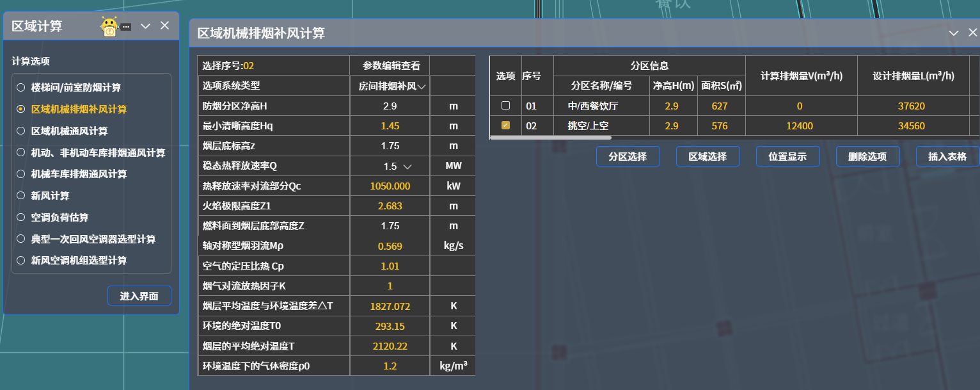980x390 pixels.
Task: Tick the checkbox for row 01 中/西餐饮厅
Action: coord(505,106)
